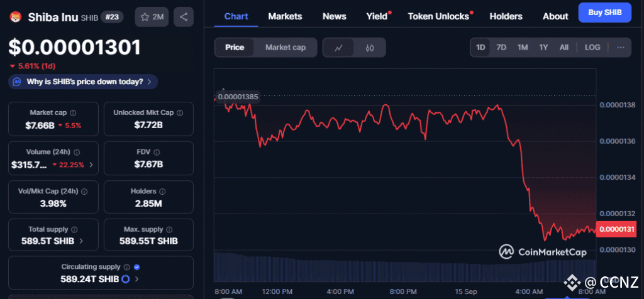Image resolution: width=644 pixels, height=299 pixels.
Task: Set chart range to All
Action: coord(564,48)
